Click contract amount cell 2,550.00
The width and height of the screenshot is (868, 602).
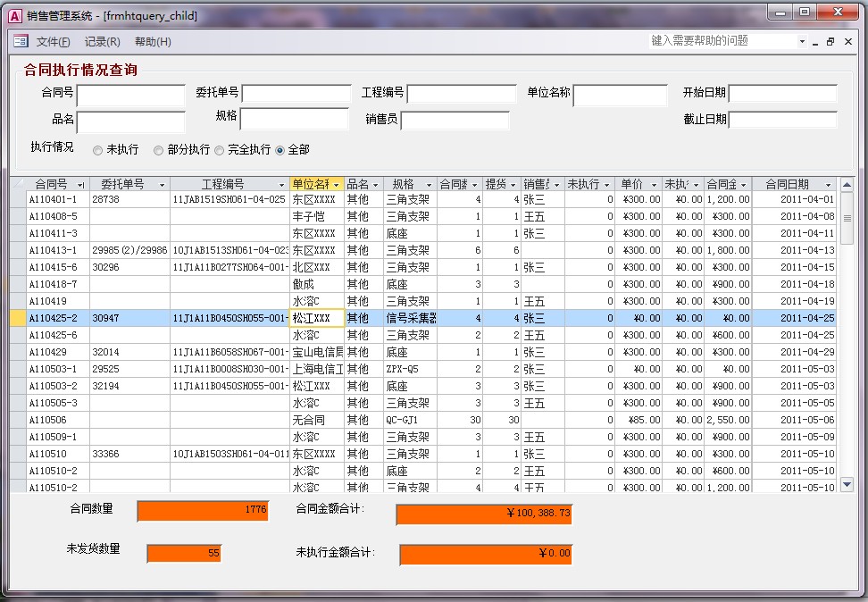728,421
